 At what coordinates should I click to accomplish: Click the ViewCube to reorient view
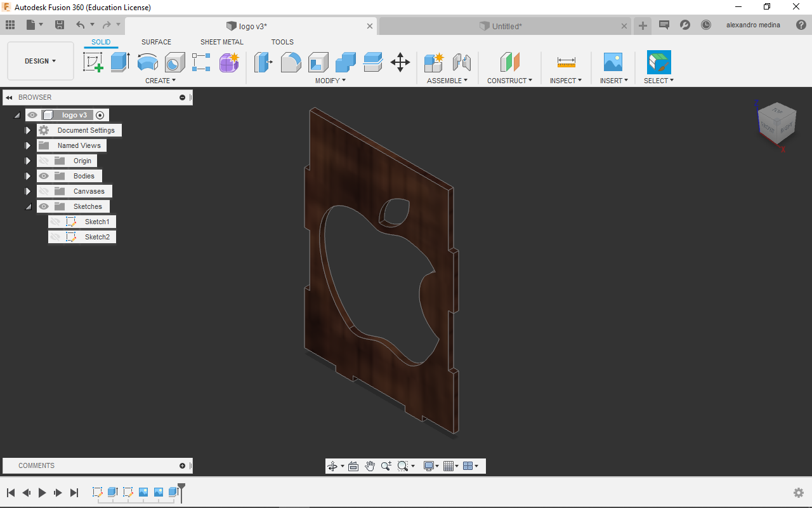pos(776,122)
